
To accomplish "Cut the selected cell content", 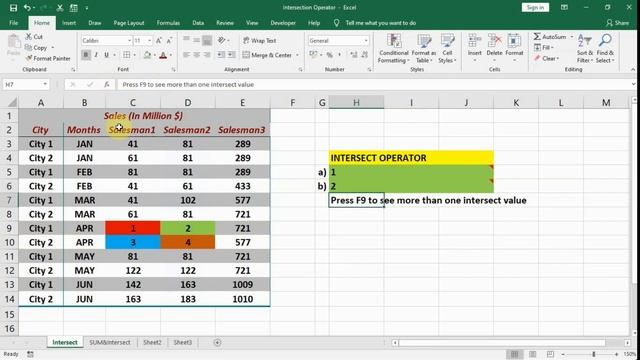I will [34, 37].
